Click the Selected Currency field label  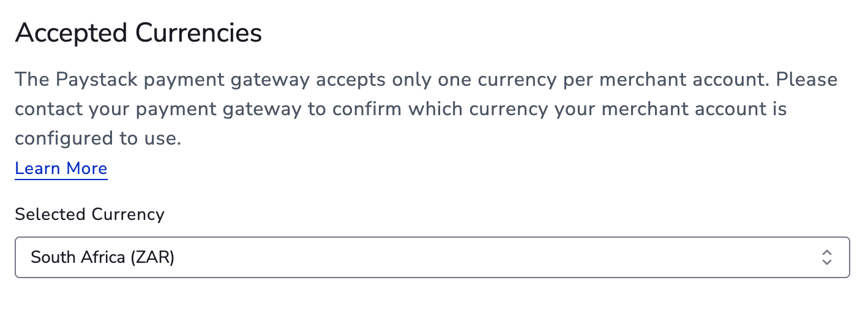pos(90,214)
